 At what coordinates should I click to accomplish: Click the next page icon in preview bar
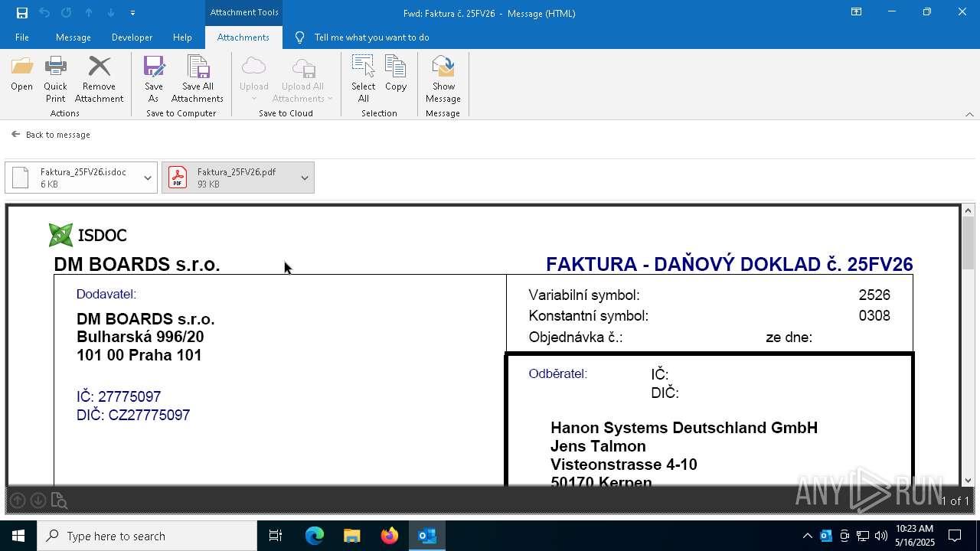(38, 500)
